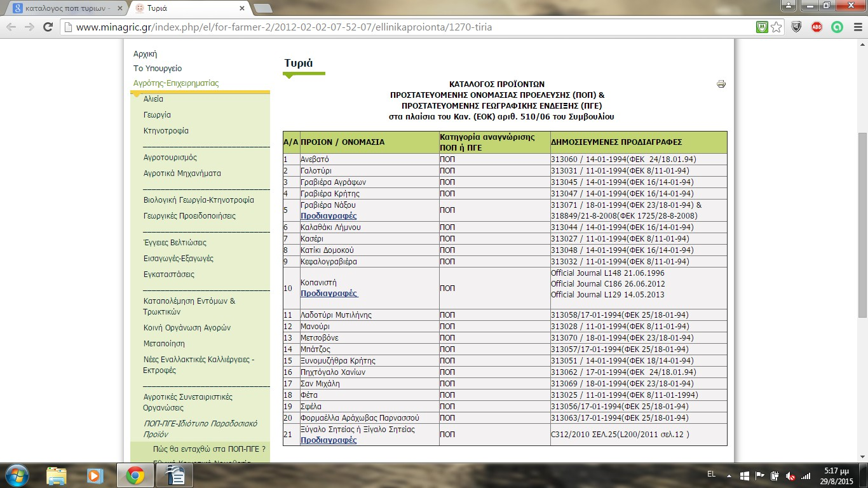Open Το Υπουργείο menu item

pyautogui.click(x=158, y=68)
